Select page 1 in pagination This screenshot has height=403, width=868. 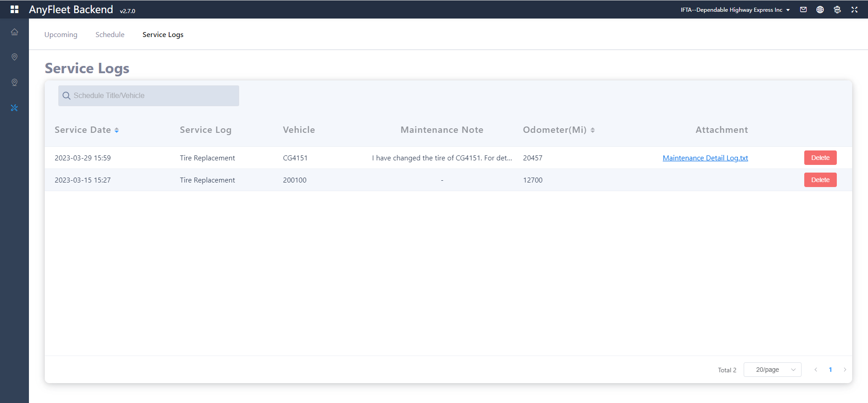(x=830, y=370)
